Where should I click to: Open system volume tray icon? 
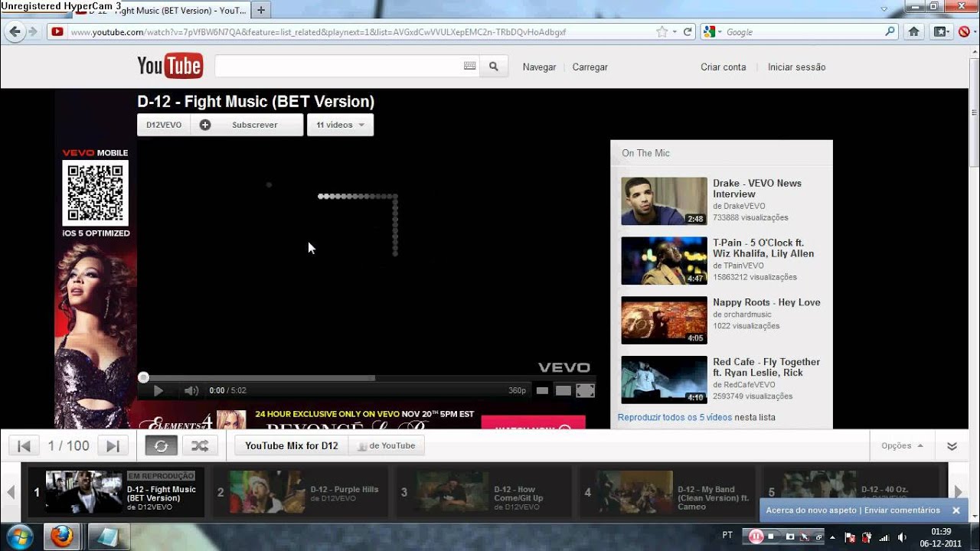coord(901,536)
